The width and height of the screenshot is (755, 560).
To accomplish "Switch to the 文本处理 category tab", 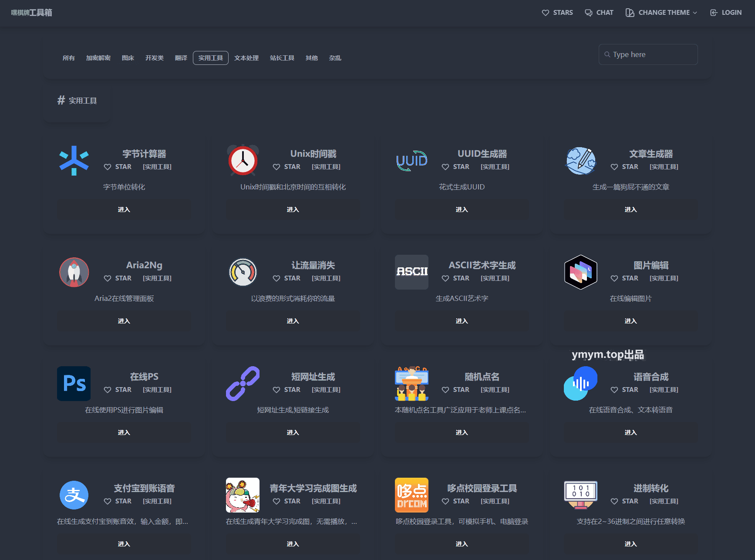I will (x=246, y=58).
